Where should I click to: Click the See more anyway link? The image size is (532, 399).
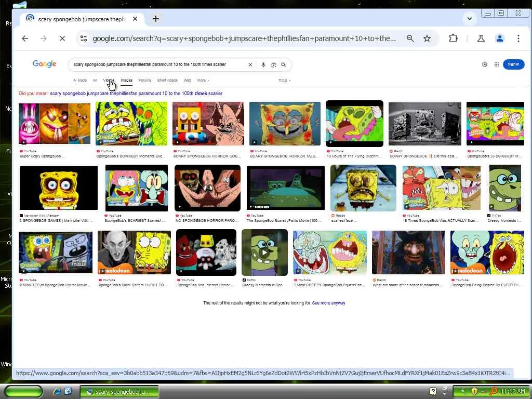coord(328,303)
